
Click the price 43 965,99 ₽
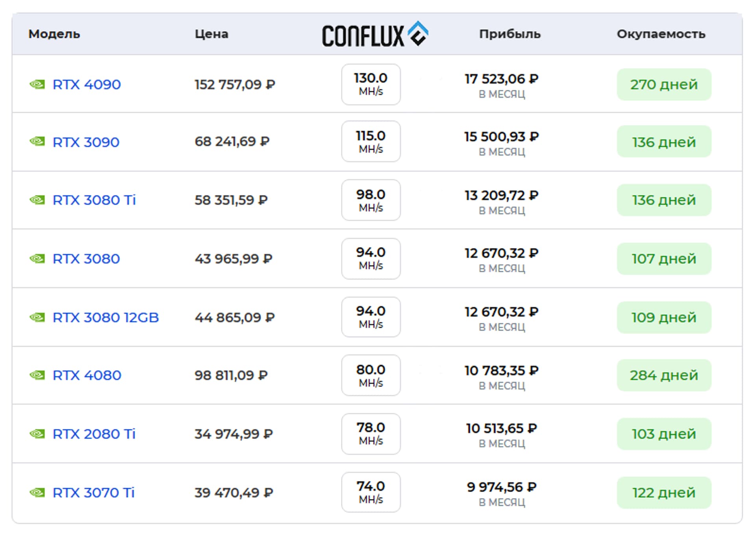(233, 259)
